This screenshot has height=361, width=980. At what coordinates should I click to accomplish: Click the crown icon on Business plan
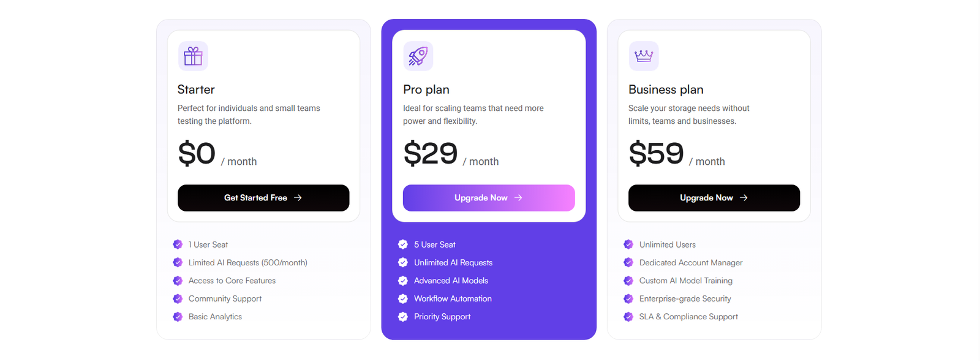coord(644,56)
